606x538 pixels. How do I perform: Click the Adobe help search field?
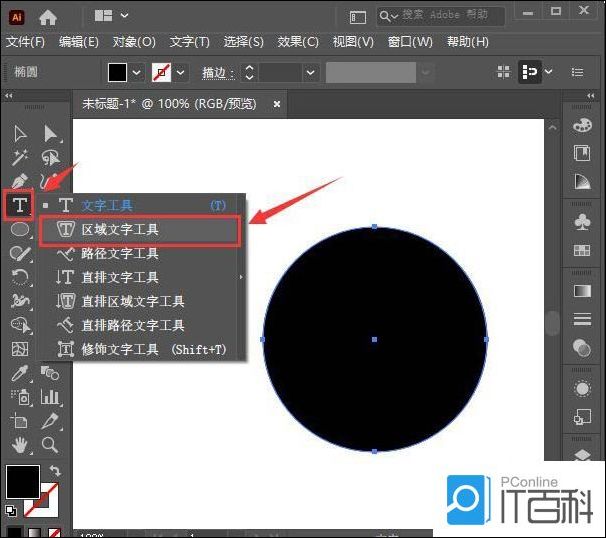(x=441, y=16)
